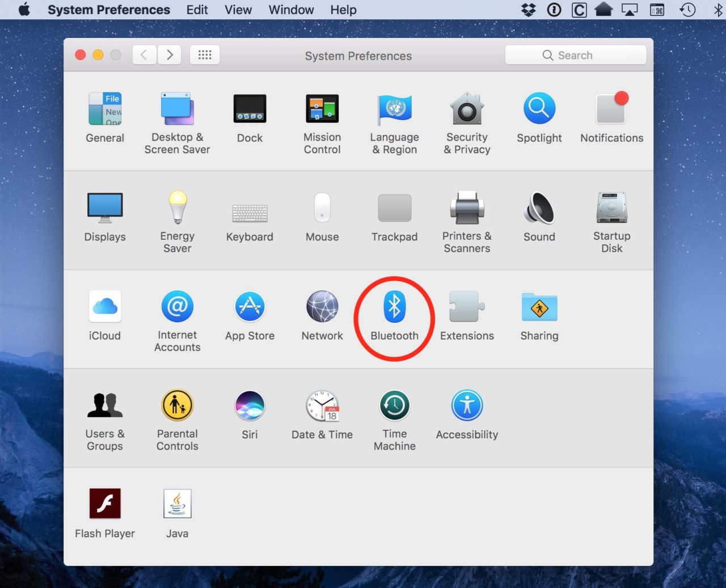
Task: Open the General preferences pane
Action: pos(105,118)
